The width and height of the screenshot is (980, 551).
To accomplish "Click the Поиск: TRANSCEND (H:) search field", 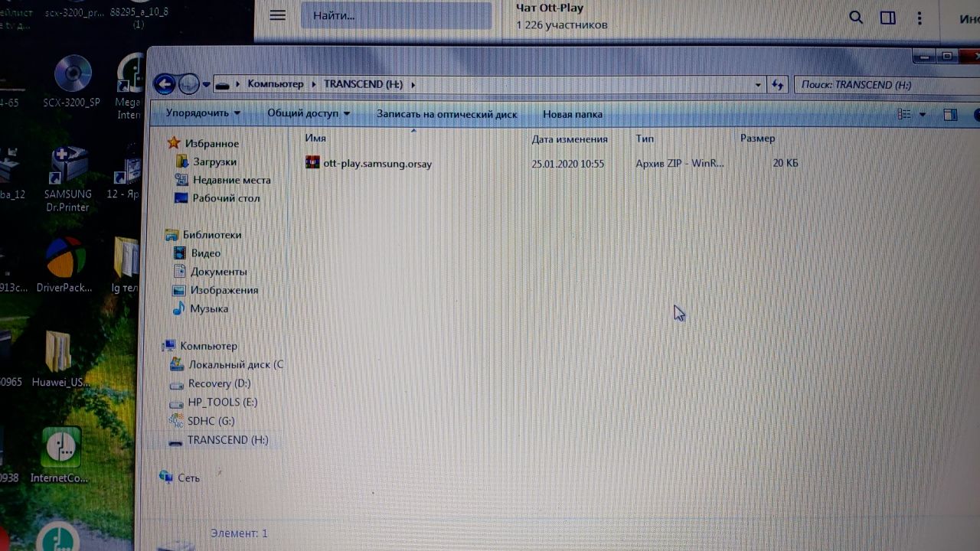I will pyautogui.click(x=888, y=85).
